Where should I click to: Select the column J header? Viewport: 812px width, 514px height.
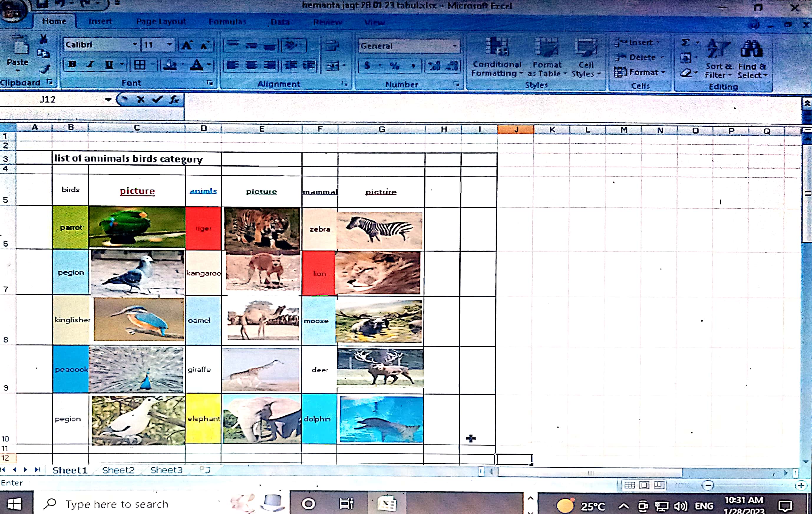click(516, 129)
